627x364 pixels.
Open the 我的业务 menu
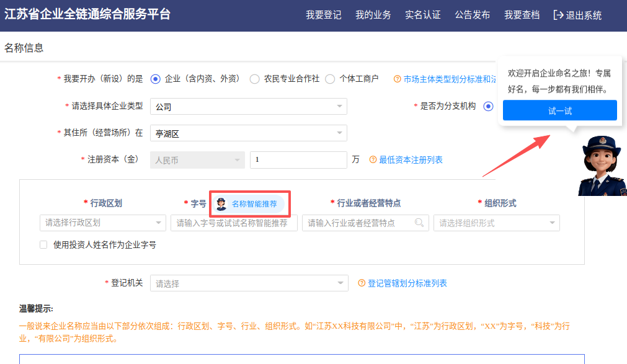[373, 16]
